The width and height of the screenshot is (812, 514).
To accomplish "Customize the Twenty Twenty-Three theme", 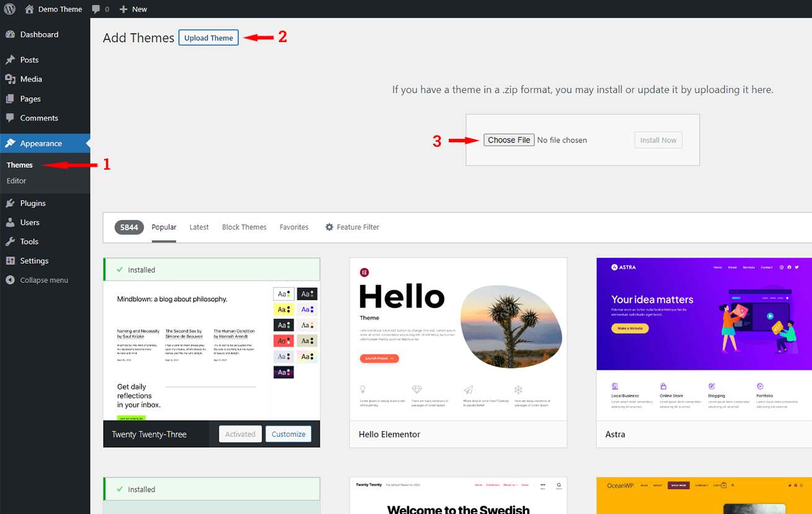I will (288, 433).
